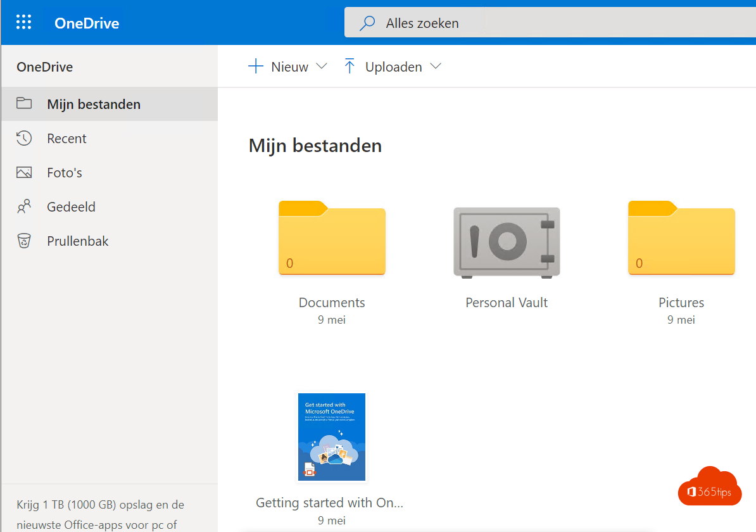Screen dimensions: 756x532
Task: Open the Uploaden button
Action: pos(393,66)
